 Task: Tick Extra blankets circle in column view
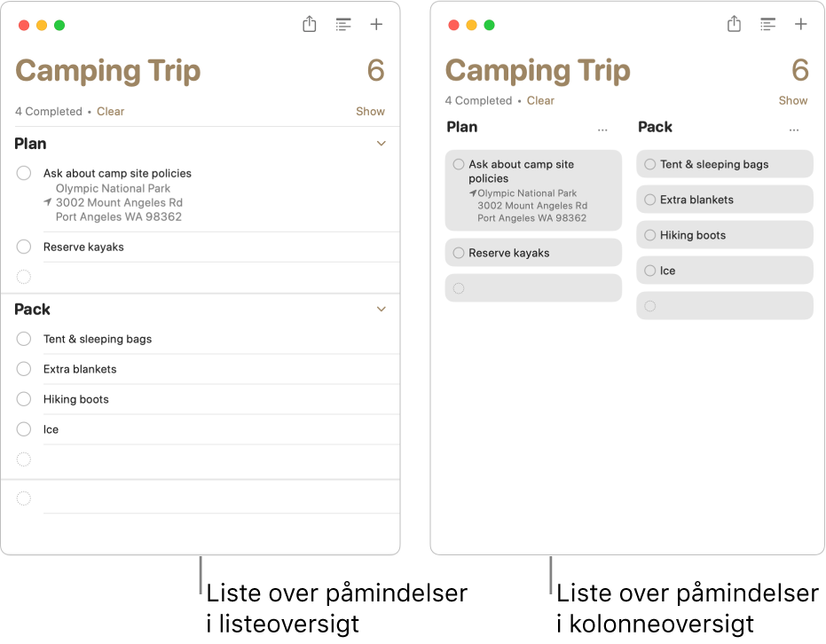(x=650, y=200)
